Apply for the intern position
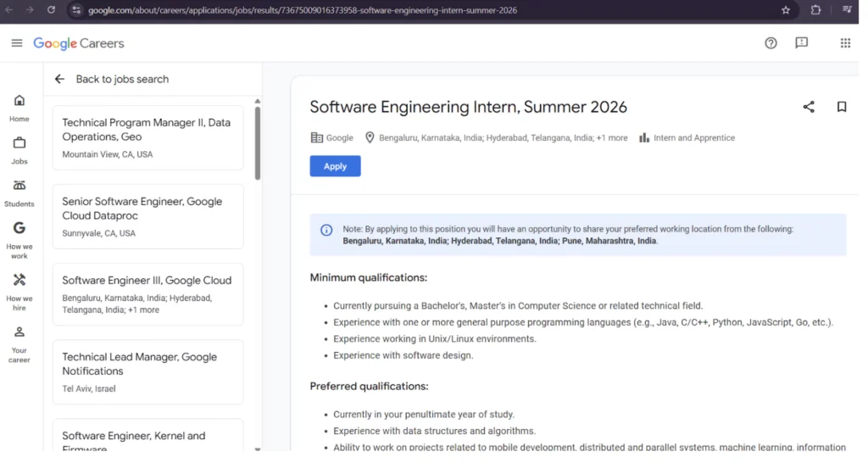 coord(335,166)
